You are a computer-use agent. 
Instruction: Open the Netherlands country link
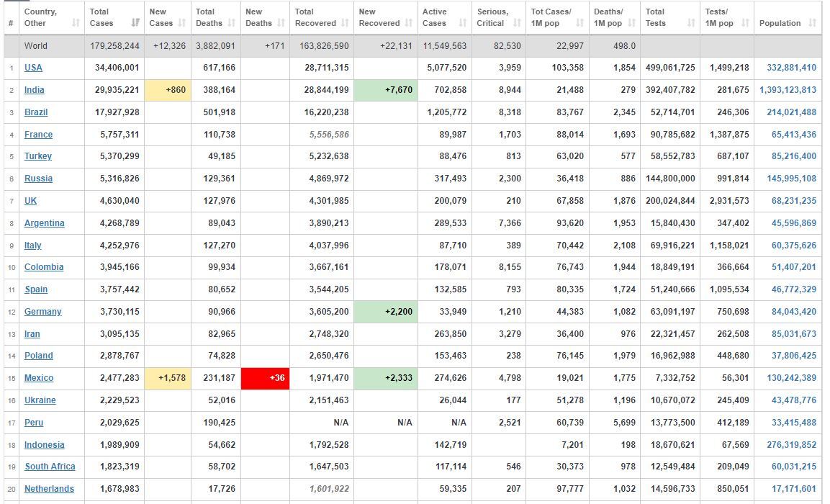pyautogui.click(x=49, y=488)
